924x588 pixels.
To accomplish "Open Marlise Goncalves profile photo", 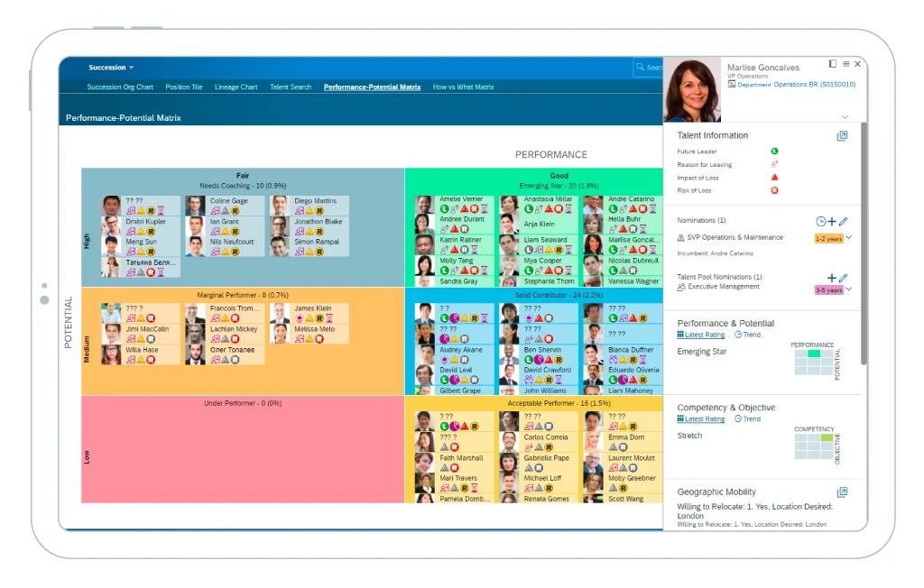I will (692, 89).
